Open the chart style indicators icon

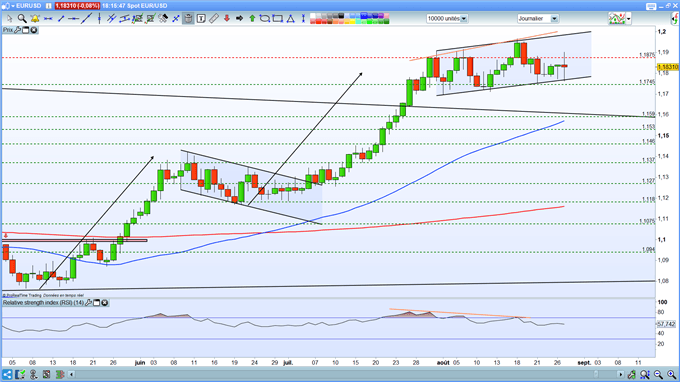pyautogui.click(x=617, y=19)
